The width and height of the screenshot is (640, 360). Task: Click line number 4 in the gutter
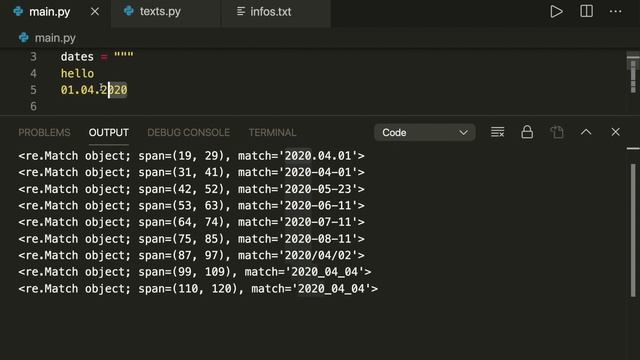point(33,73)
